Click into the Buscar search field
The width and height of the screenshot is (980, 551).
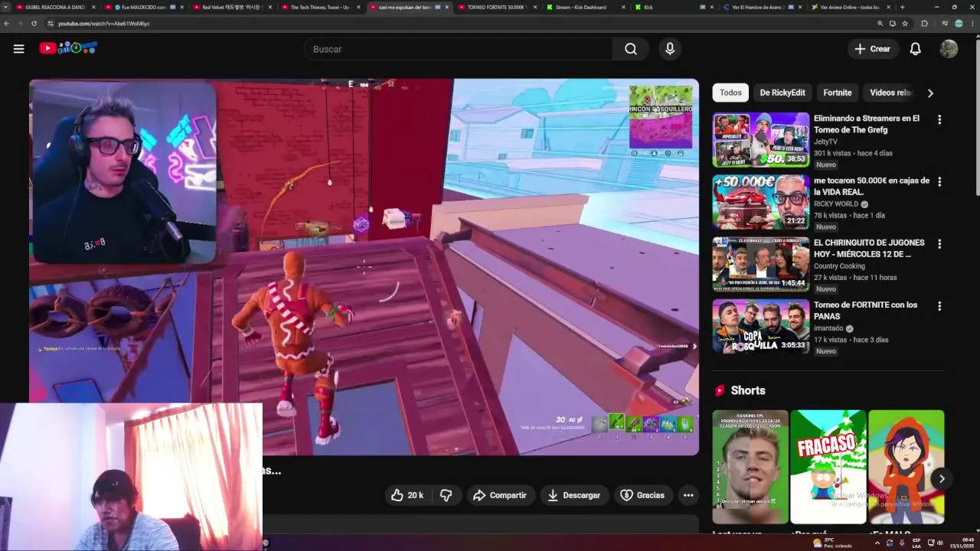(458, 49)
